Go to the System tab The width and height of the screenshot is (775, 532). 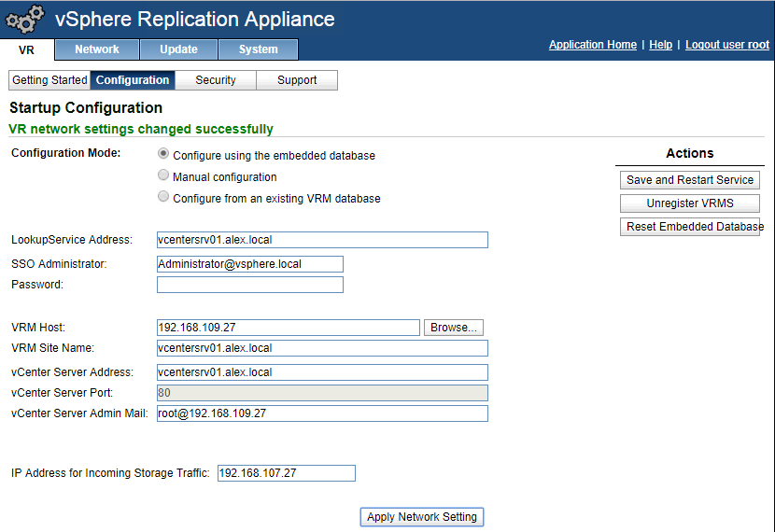(258, 49)
